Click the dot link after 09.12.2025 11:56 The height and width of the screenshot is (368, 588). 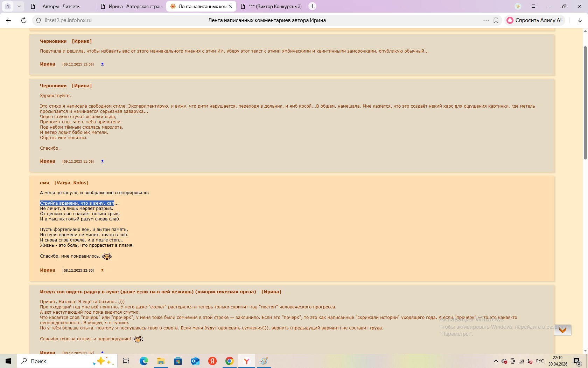[x=102, y=161]
